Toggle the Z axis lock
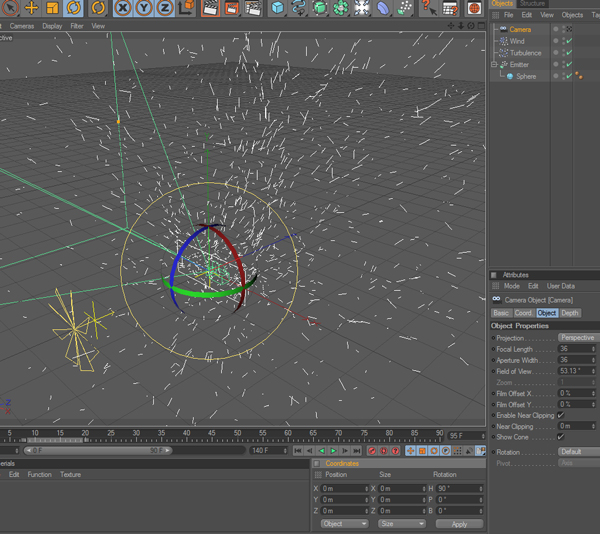The height and width of the screenshot is (534, 600). pyautogui.click(x=165, y=8)
